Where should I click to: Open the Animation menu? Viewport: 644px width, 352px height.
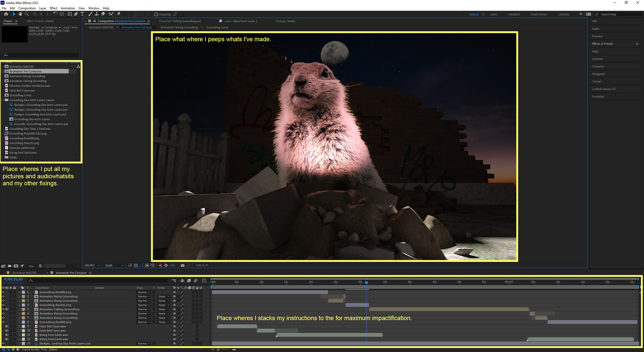[x=68, y=8]
